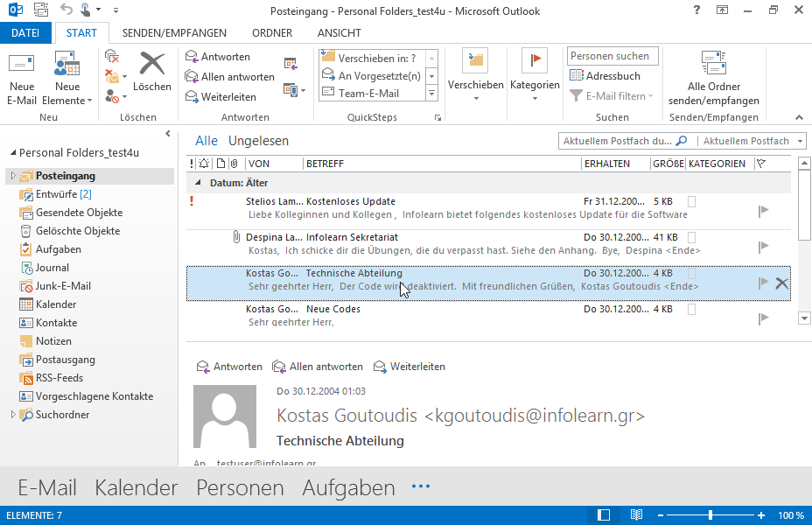Zoom in with the plus button
The width and height of the screenshot is (812, 525).
point(760,515)
